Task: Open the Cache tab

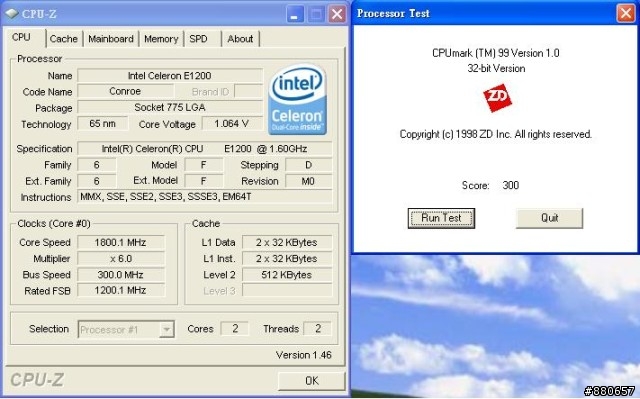Action: (64, 39)
